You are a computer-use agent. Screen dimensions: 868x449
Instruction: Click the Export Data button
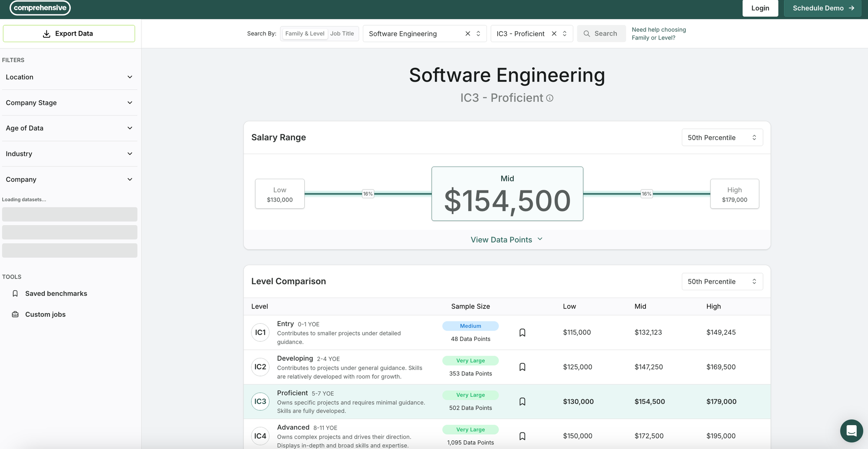[x=69, y=34]
